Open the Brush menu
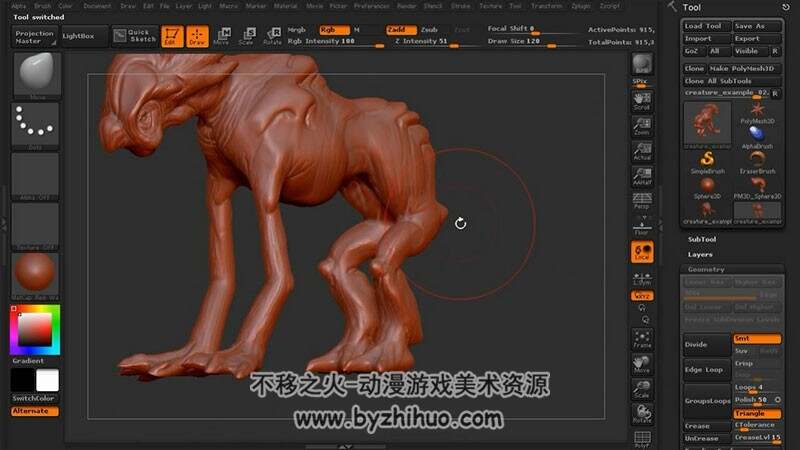 click(42, 6)
